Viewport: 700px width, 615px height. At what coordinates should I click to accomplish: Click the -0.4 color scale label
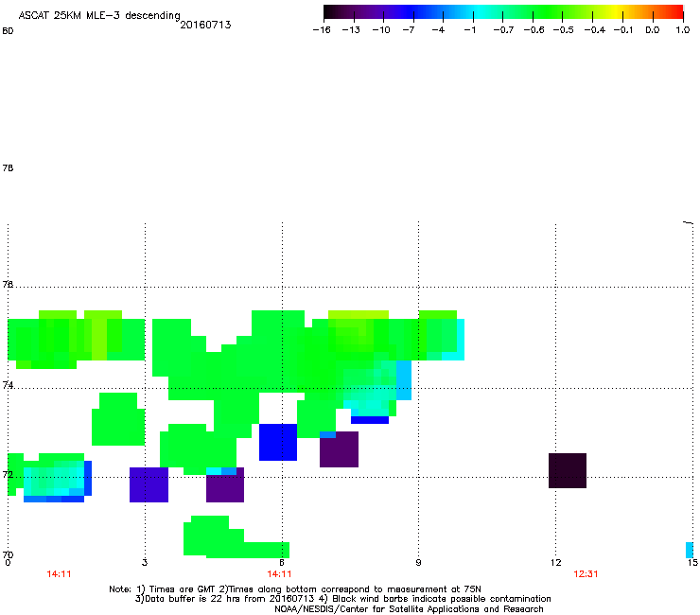tap(595, 30)
